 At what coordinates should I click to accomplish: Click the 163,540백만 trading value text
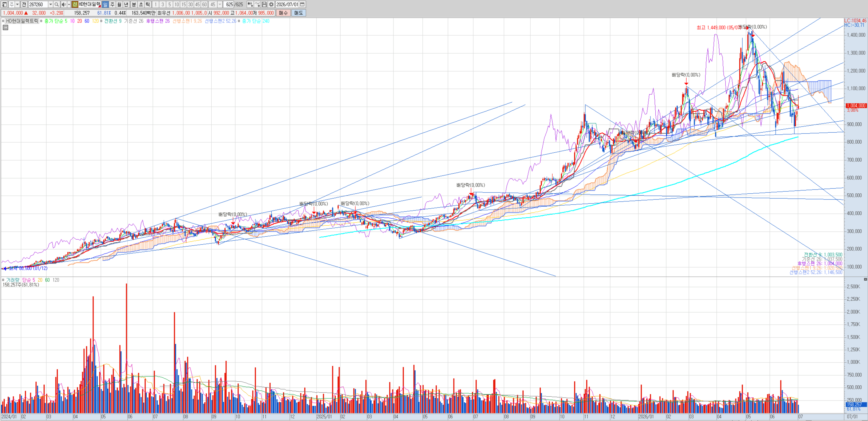click(144, 13)
